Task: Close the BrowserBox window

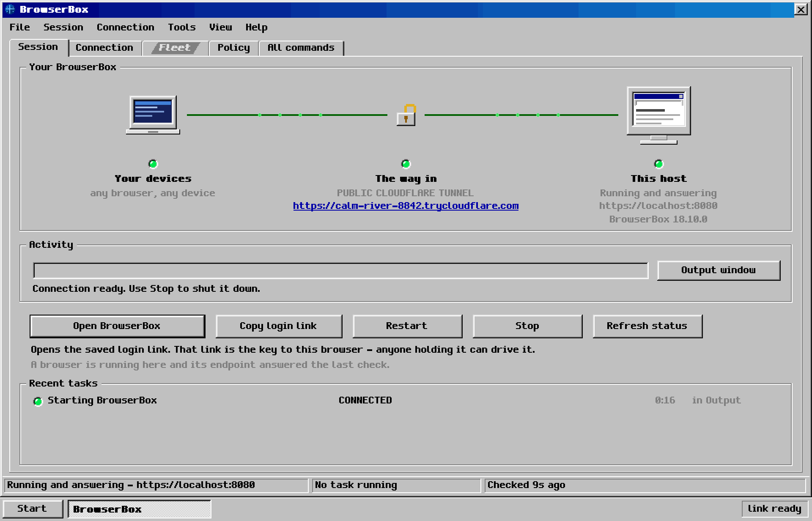Action: pos(801,9)
